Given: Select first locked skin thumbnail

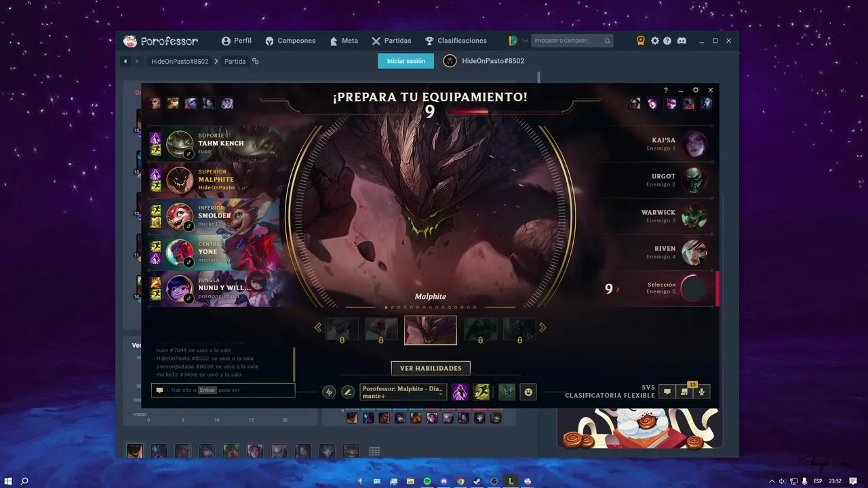Looking at the screenshot, I should point(342,329).
